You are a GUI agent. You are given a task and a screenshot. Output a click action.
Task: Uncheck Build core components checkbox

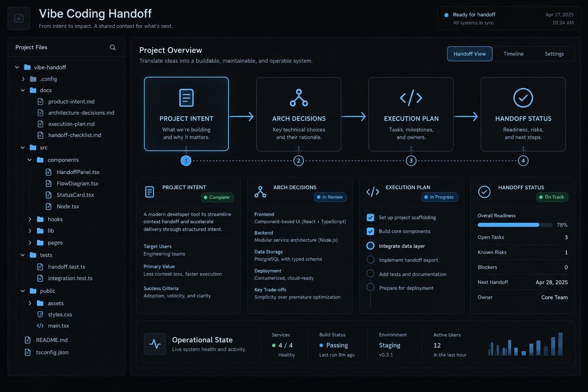[371, 231]
